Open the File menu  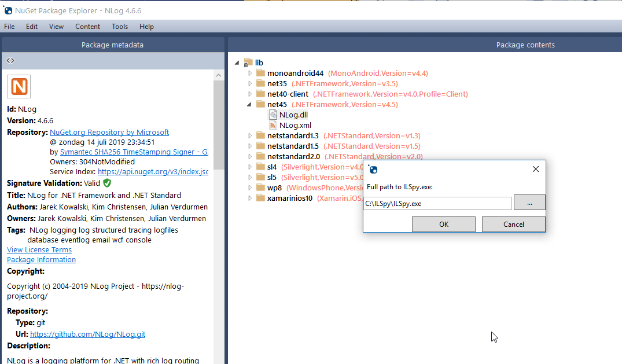coord(9,27)
